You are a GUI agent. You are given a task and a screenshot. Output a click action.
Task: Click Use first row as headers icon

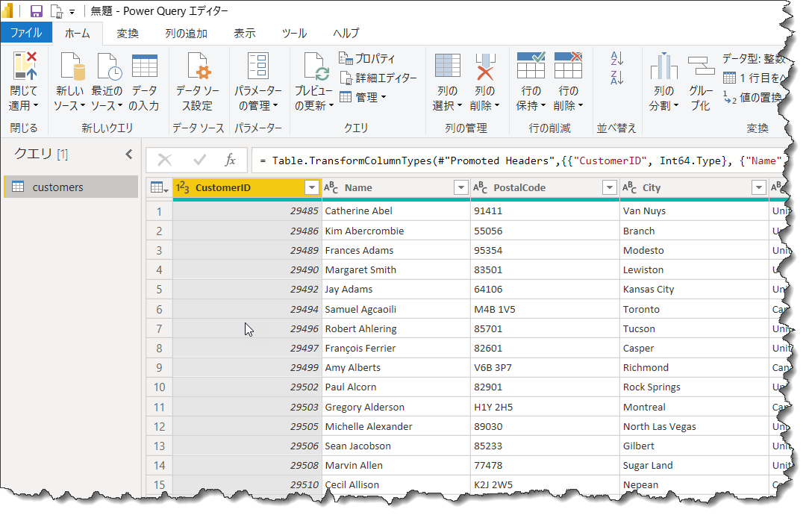[730, 78]
